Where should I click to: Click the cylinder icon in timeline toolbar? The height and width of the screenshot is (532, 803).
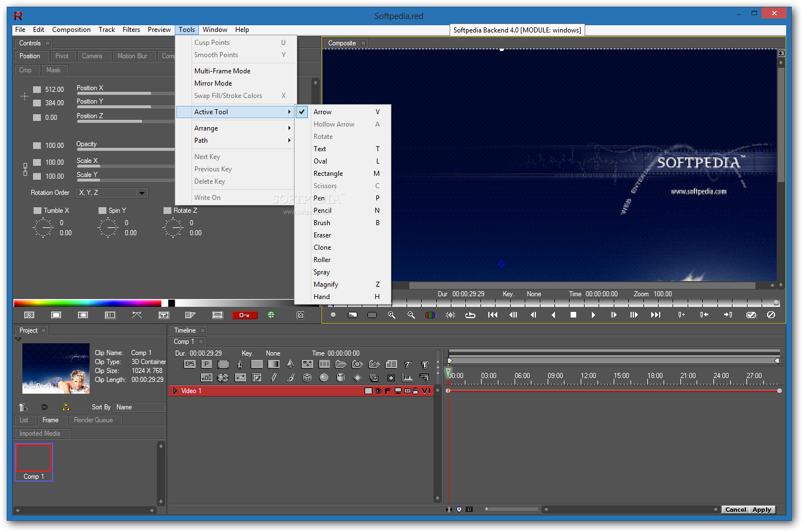340,377
